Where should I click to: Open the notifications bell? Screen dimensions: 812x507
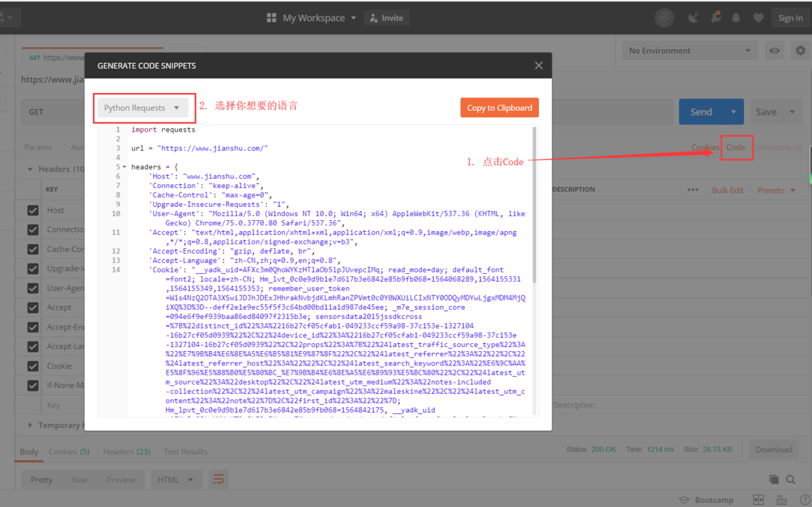pyautogui.click(x=736, y=18)
